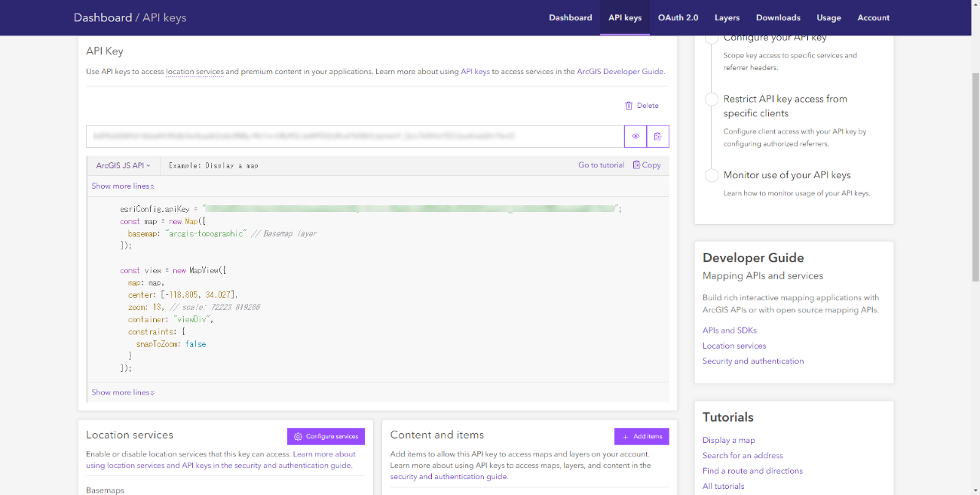Switch to the OAuth 2.0 tab
The image size is (980, 495).
point(678,17)
